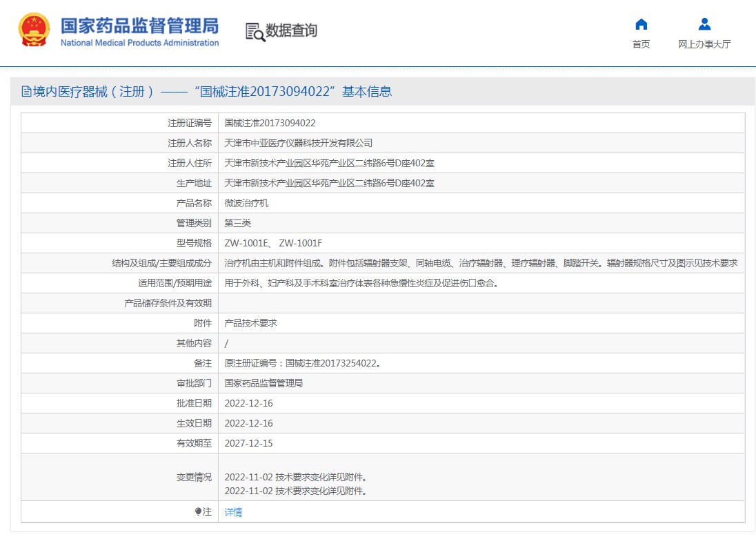Screen dimensions: 756x537
Task: Click the 结构及组成/主要组成成分 label
Action: click(161, 263)
